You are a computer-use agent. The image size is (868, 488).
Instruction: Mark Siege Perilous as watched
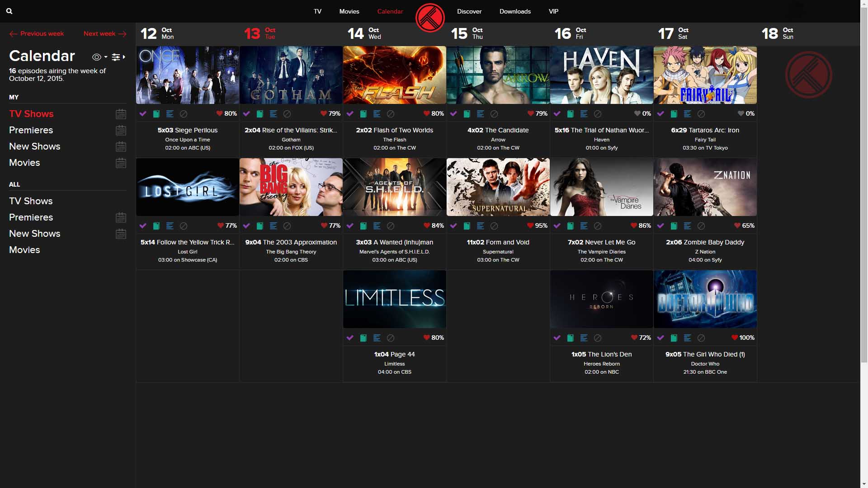[x=143, y=114]
